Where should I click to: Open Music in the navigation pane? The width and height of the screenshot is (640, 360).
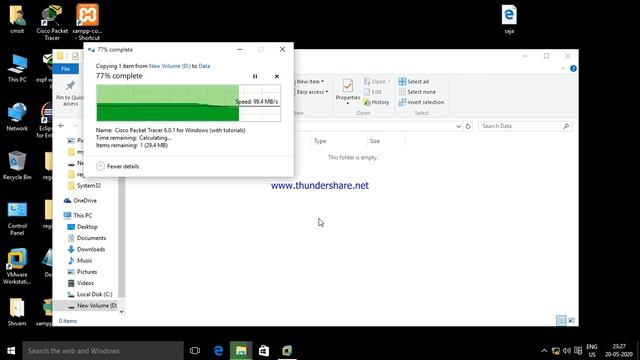[80, 260]
